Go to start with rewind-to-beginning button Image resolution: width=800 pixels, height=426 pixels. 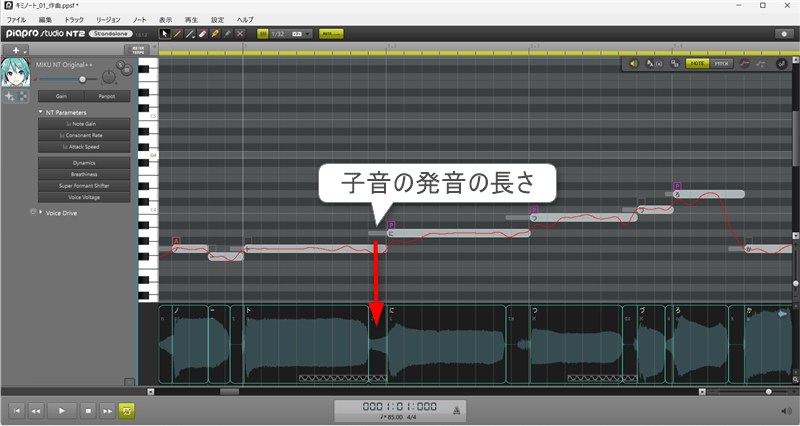(x=16, y=410)
